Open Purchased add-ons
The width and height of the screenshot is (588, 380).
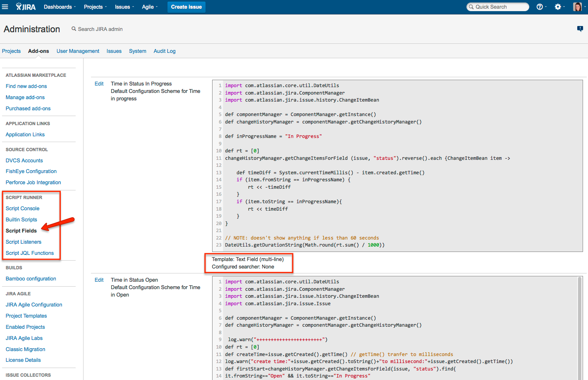[x=28, y=108]
